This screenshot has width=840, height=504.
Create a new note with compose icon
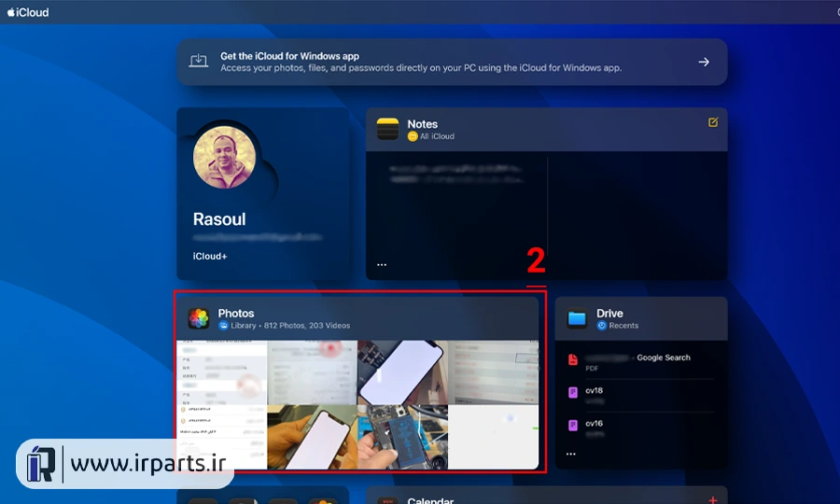coord(713,122)
